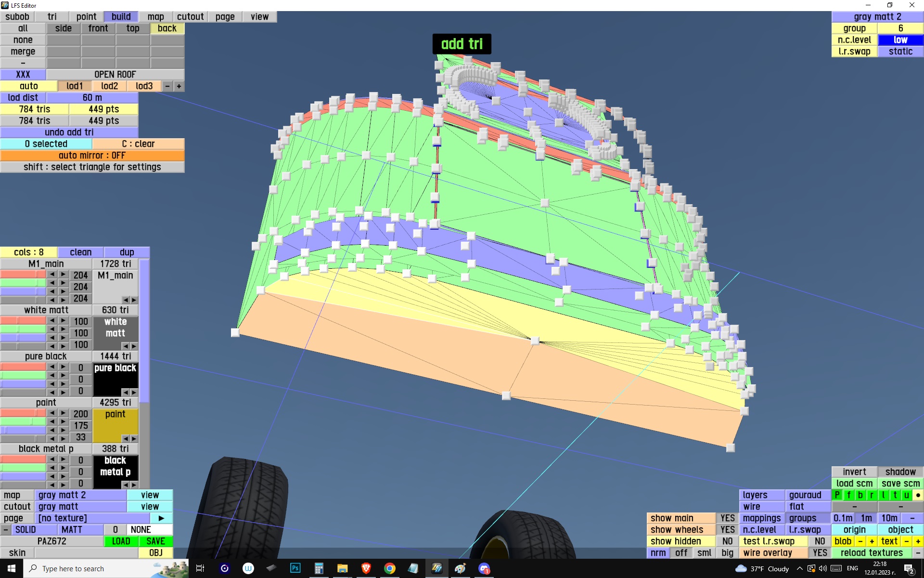The height and width of the screenshot is (578, 924).
Task: Click the green SAVE button
Action: click(155, 541)
